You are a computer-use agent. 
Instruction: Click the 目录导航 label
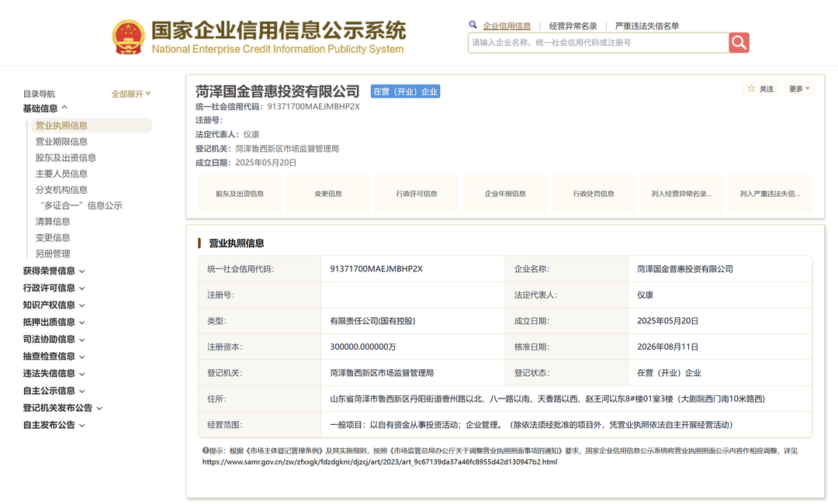(39, 94)
